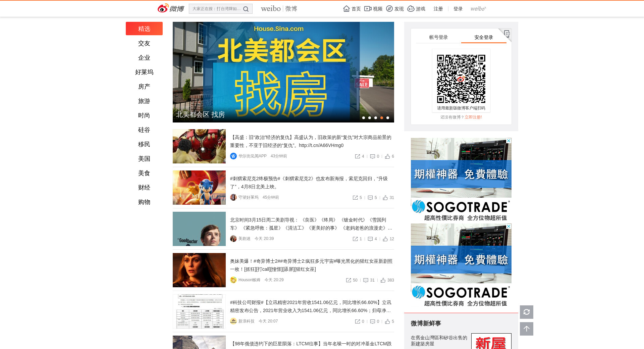Like the 奇异博士2 post with 383 likes
The image size is (644, 349).
pyautogui.click(x=383, y=280)
